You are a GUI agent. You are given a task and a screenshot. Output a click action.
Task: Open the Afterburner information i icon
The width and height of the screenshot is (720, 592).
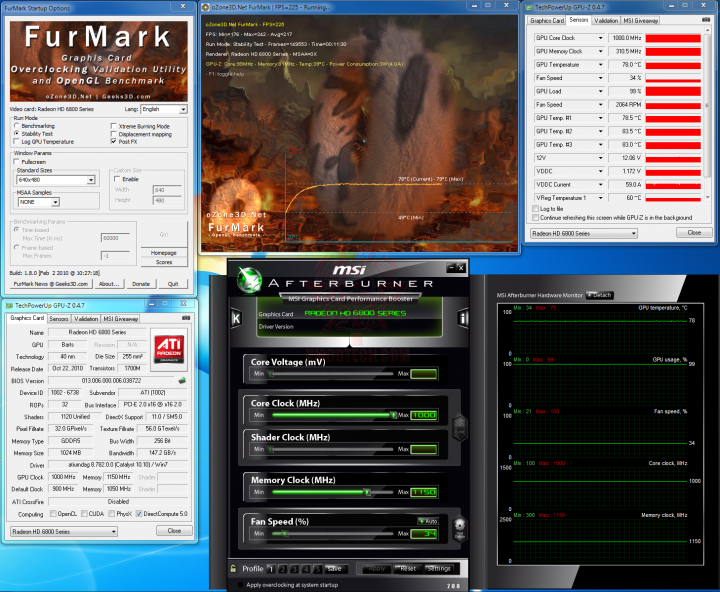463,318
